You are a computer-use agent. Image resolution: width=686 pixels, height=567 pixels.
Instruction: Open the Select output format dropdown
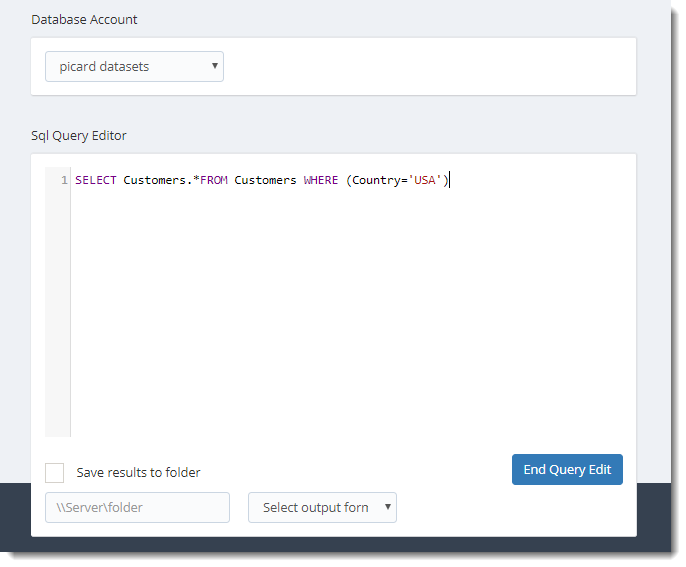[x=322, y=508]
